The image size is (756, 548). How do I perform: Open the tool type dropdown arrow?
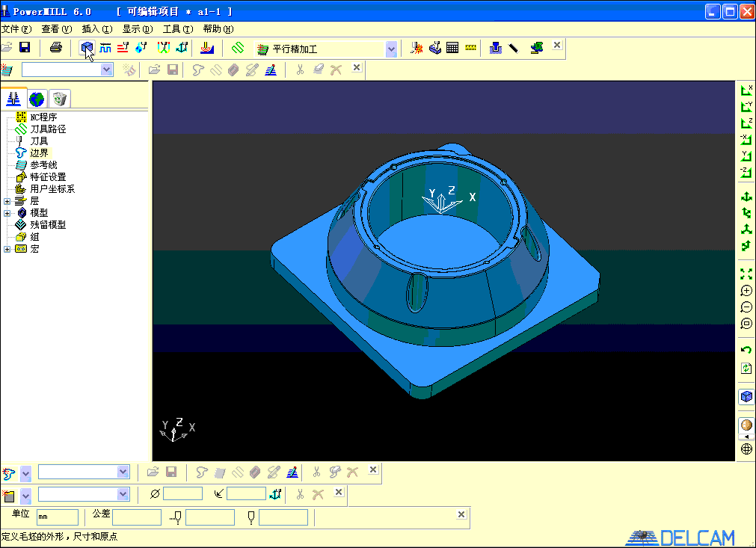coord(25,496)
